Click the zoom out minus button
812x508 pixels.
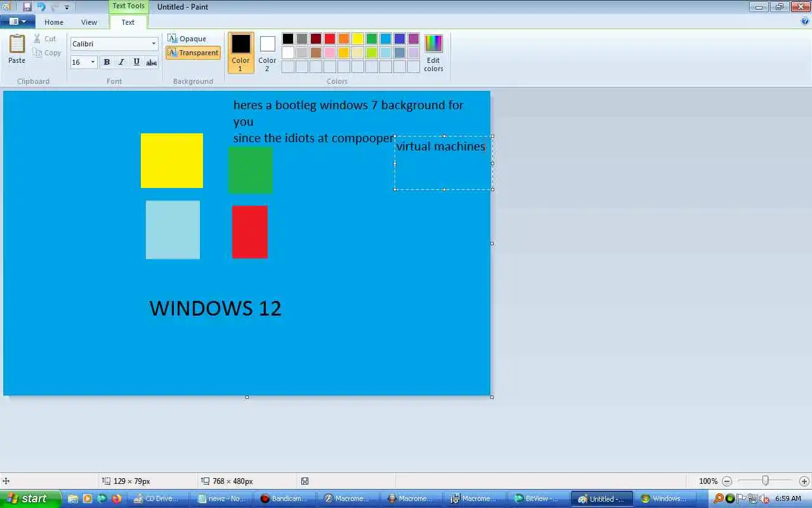727,481
